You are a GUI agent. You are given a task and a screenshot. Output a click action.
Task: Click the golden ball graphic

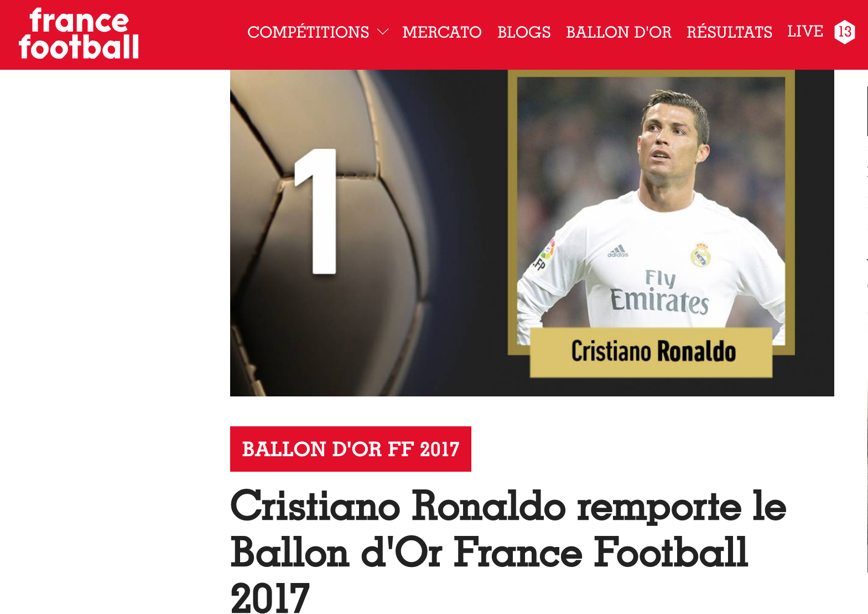326,233
